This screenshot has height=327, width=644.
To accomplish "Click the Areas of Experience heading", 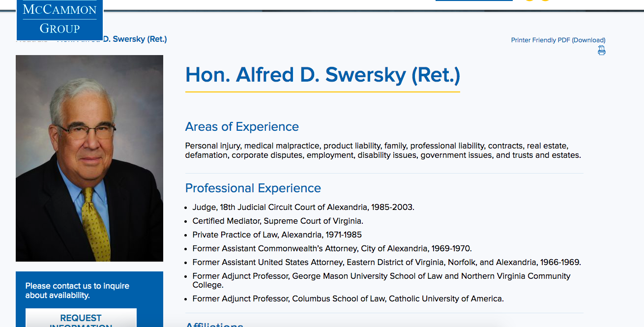I will (x=242, y=127).
